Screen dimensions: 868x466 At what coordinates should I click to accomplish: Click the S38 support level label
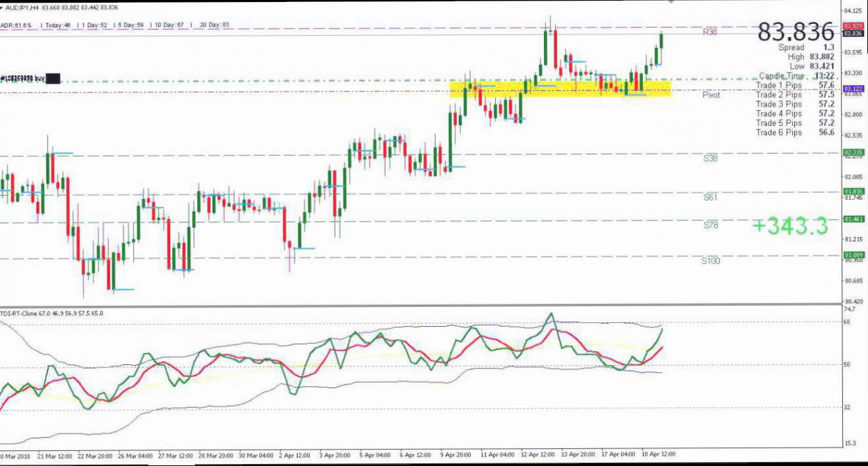coord(710,158)
